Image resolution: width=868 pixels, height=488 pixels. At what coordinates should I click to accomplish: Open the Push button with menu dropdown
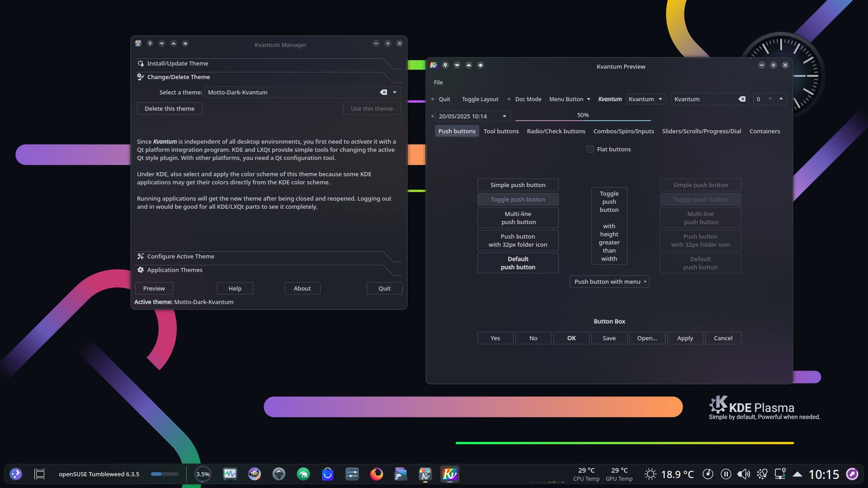(x=609, y=282)
